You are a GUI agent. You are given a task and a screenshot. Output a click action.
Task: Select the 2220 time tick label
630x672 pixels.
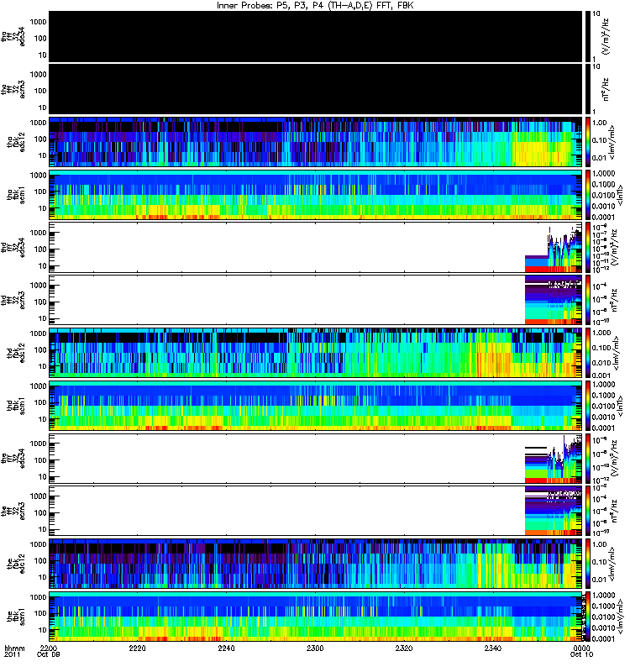pyautogui.click(x=137, y=648)
